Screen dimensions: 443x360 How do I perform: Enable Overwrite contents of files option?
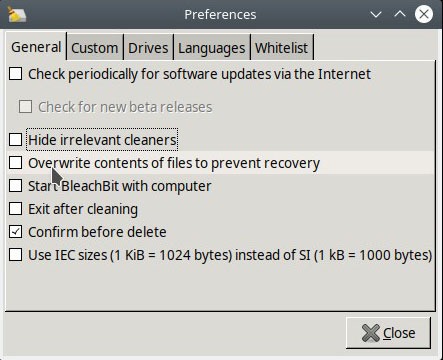coord(16,163)
